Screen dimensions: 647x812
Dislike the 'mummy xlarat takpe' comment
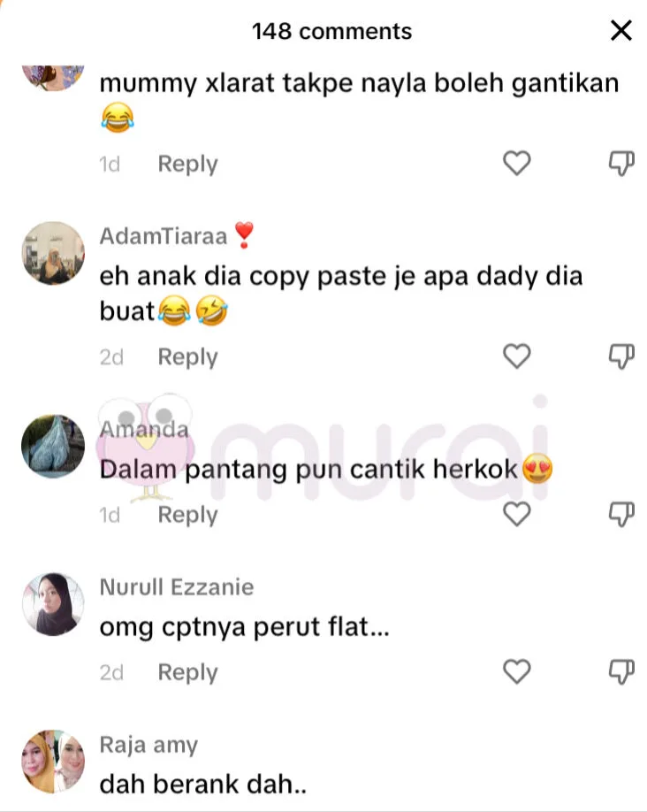coord(621,164)
